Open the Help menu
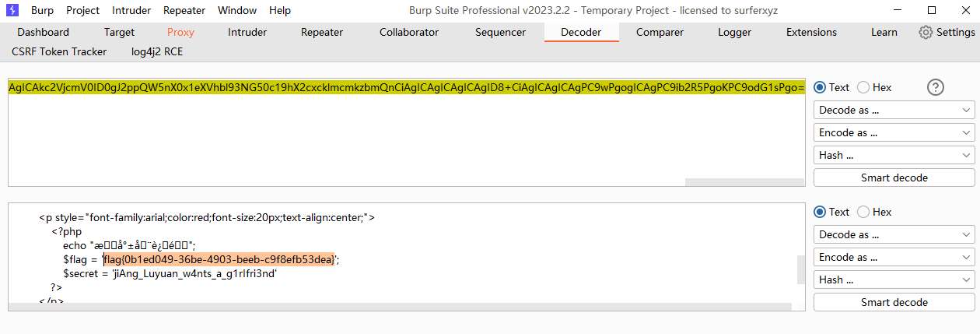Image resolution: width=980 pixels, height=334 pixels. click(280, 10)
